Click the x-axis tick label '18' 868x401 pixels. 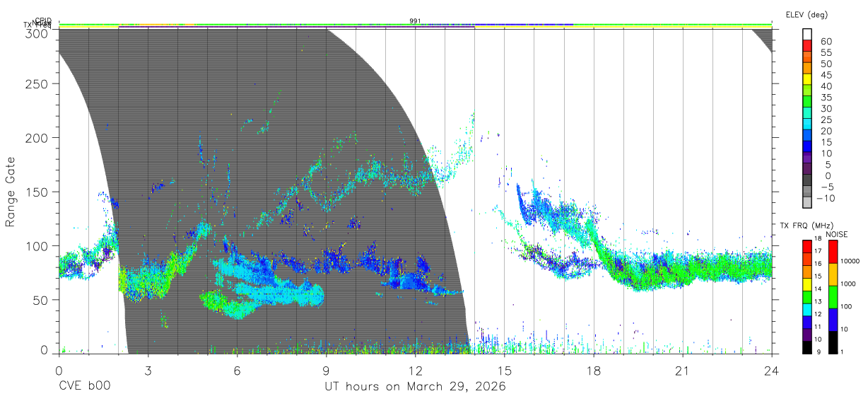coord(594,371)
